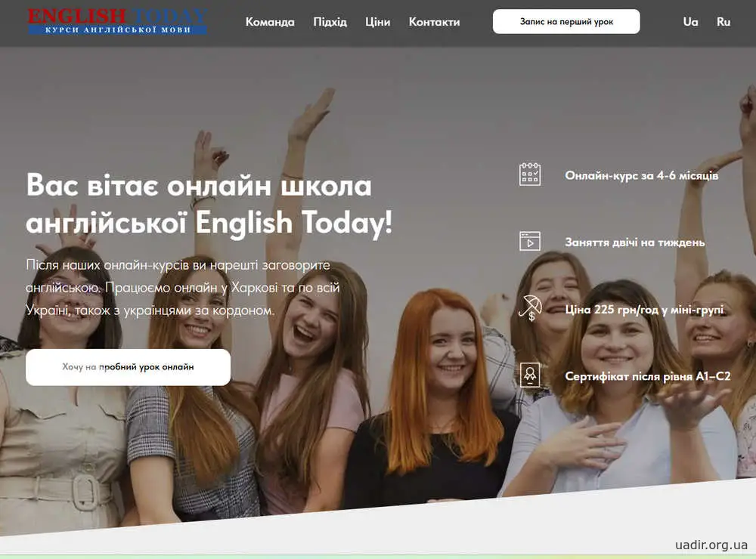Click the umbrella price icon
756x559 pixels.
530,307
